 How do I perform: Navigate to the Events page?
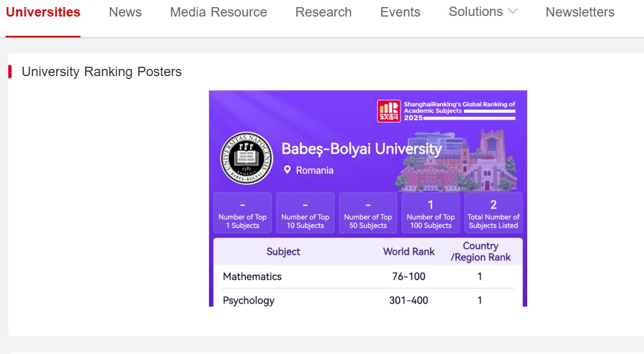(400, 13)
